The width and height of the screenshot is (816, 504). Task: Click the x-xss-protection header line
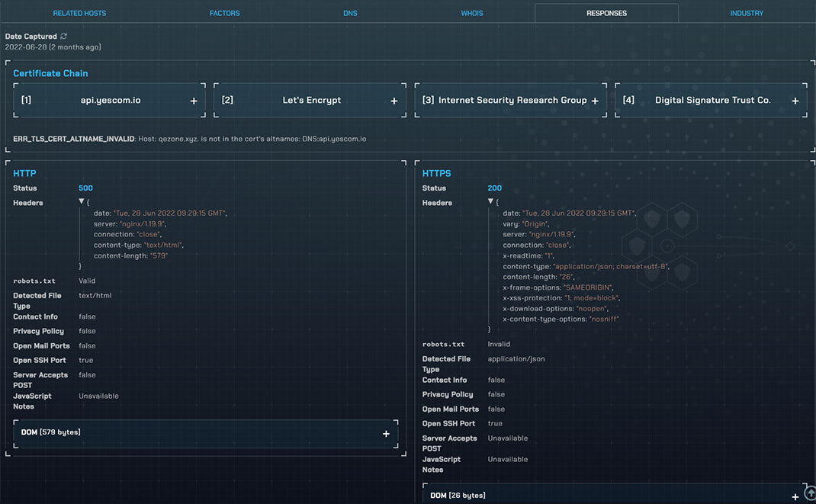pos(561,298)
